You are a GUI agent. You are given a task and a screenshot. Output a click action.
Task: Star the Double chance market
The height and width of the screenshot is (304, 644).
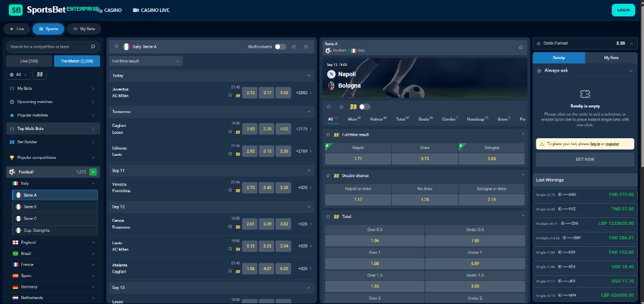point(328,176)
